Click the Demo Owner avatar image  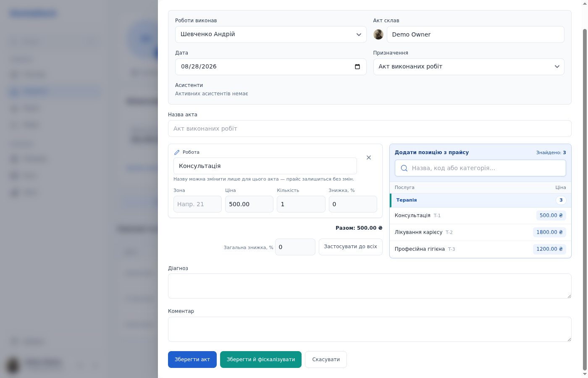378,34
